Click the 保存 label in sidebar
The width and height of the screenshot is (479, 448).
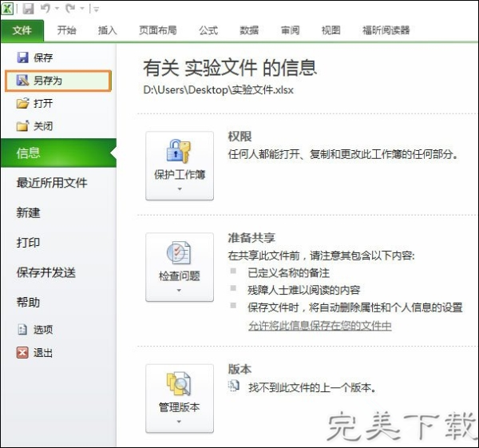pyautogui.click(x=43, y=57)
